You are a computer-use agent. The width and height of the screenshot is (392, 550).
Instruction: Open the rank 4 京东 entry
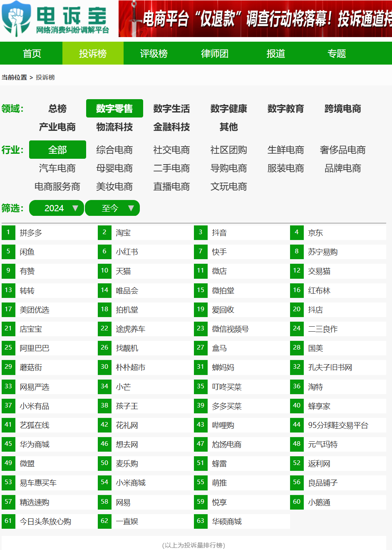click(338, 232)
